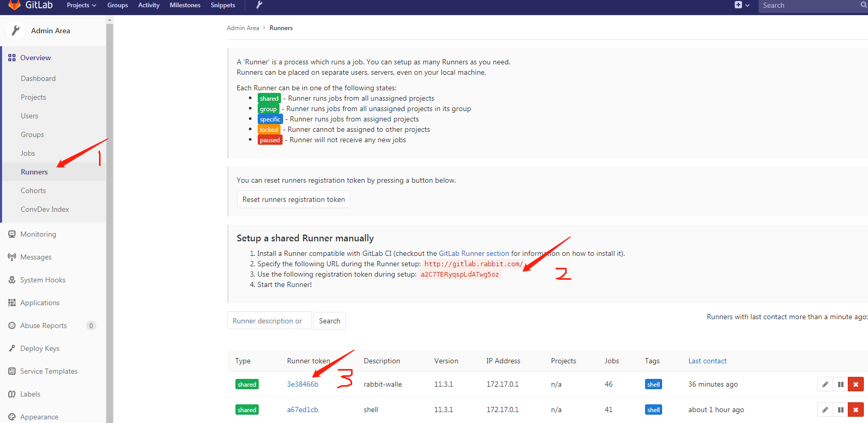Open Jobs admin page
868x423 pixels.
(x=28, y=153)
